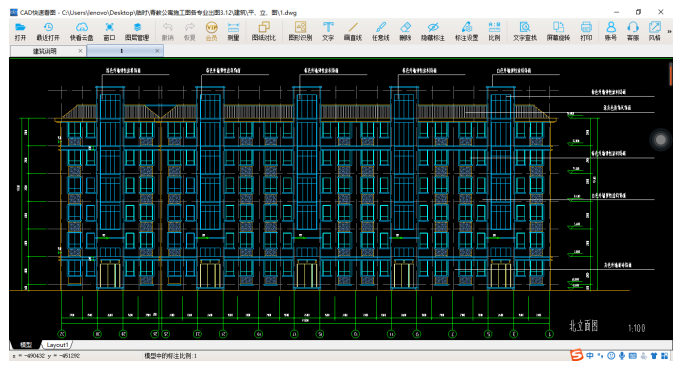This screenshot has width=691, height=370.
Task: Click the 窗口 window zoom tool
Action: click(109, 31)
